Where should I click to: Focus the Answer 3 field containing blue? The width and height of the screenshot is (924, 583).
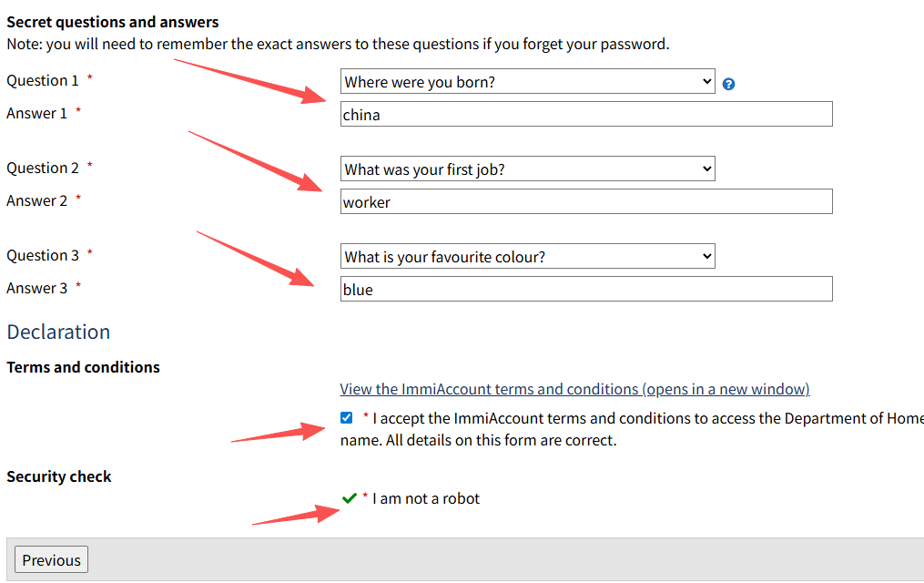click(x=586, y=289)
